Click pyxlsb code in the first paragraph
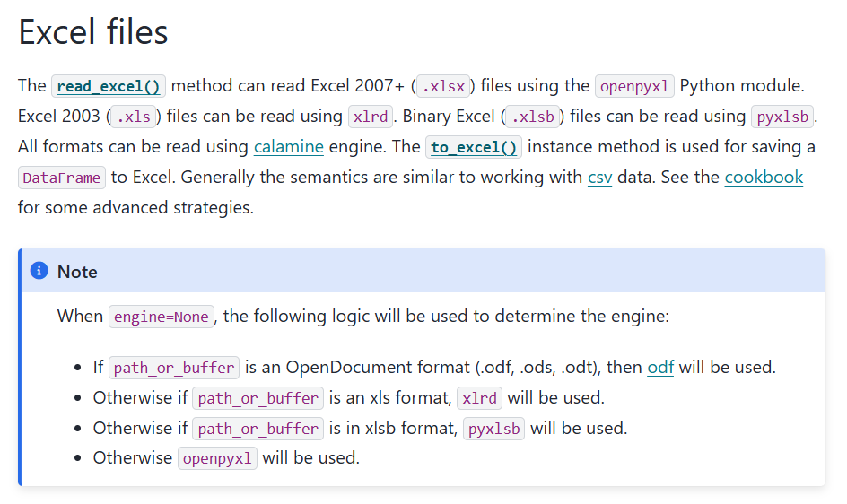847x504 pixels. point(782,117)
